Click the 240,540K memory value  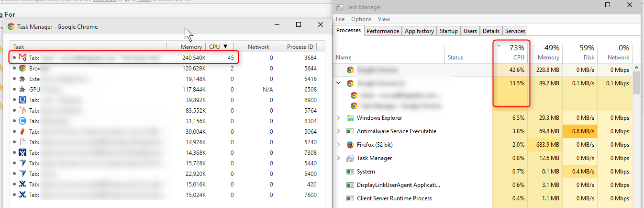point(194,58)
